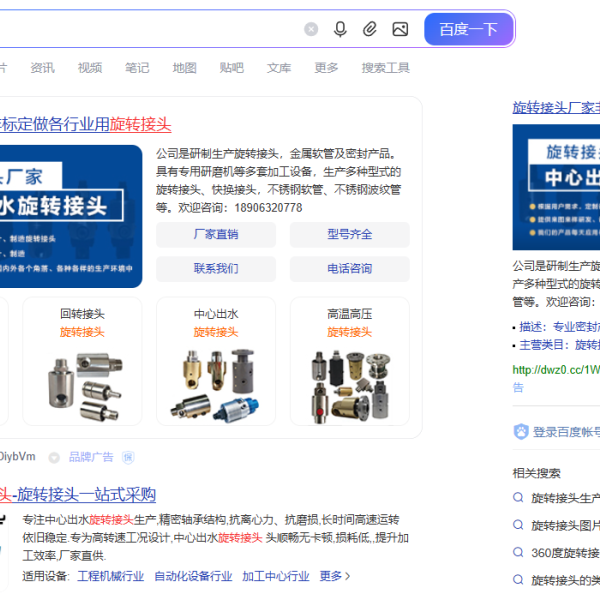The height and width of the screenshot is (600, 600).
Task: Switch to the 文库 tab
Action: 279,68
